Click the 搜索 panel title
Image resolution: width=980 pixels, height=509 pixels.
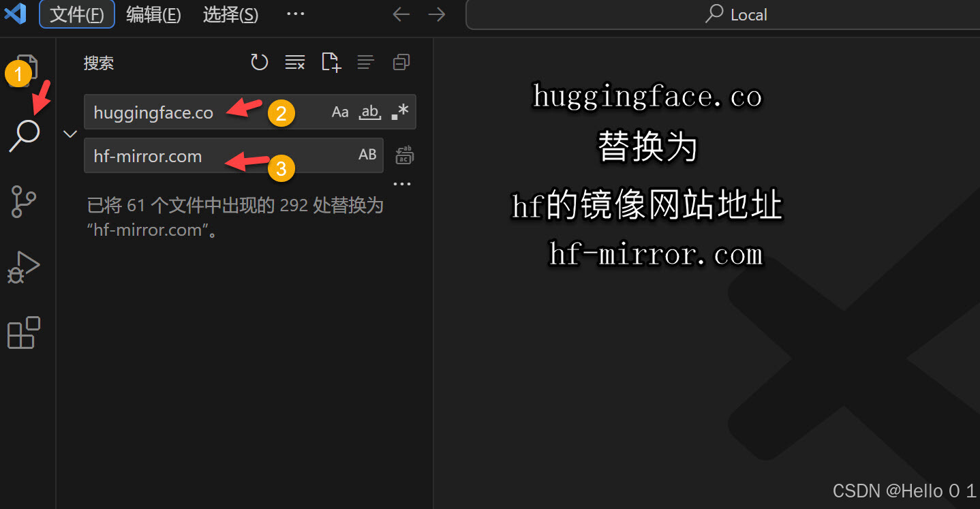pyautogui.click(x=99, y=63)
